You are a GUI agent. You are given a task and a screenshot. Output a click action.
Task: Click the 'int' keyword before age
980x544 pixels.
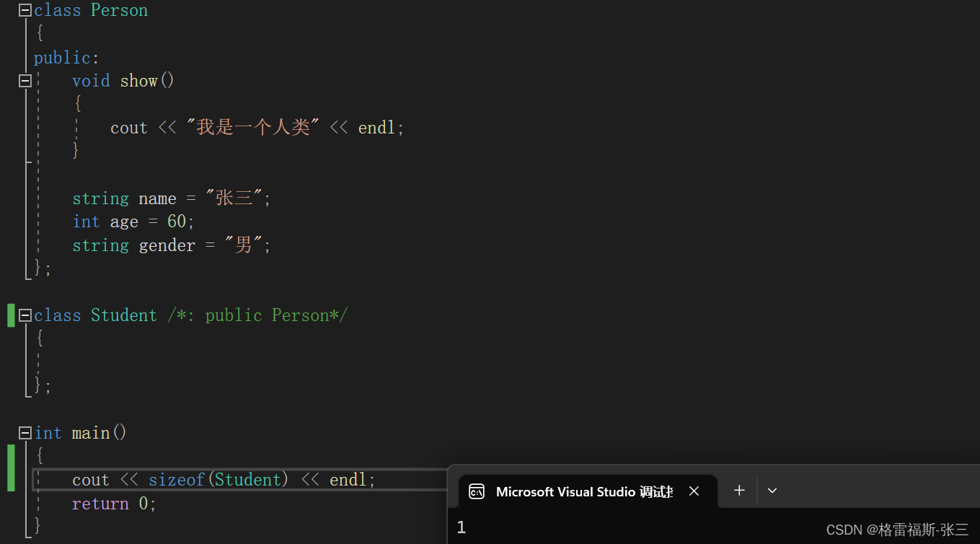[x=87, y=221]
